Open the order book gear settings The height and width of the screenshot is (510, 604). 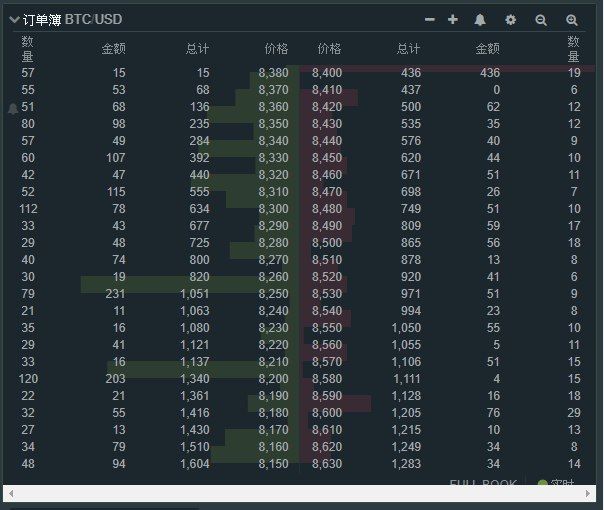click(511, 20)
